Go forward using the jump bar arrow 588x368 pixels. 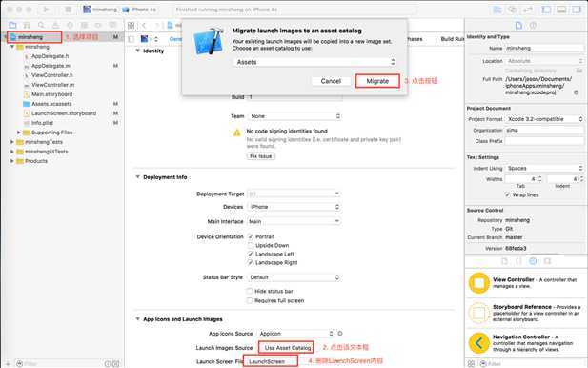[156, 26]
